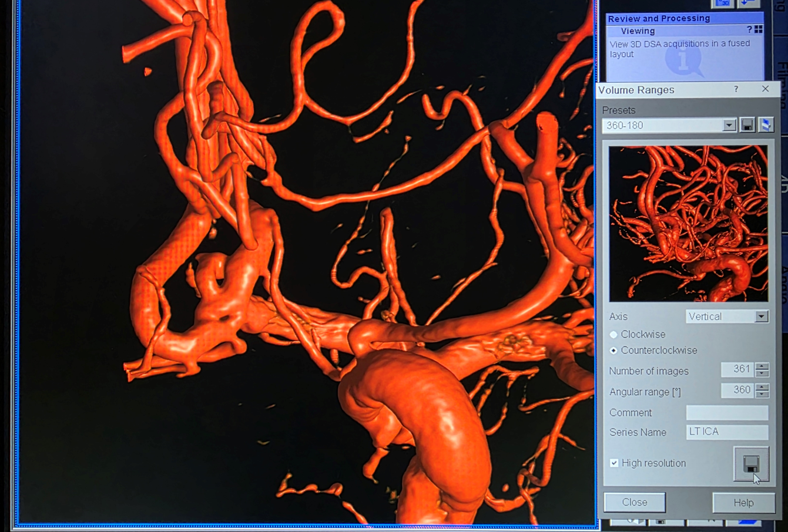
Task: Increase the Number of images value
Action: [x=762, y=366]
